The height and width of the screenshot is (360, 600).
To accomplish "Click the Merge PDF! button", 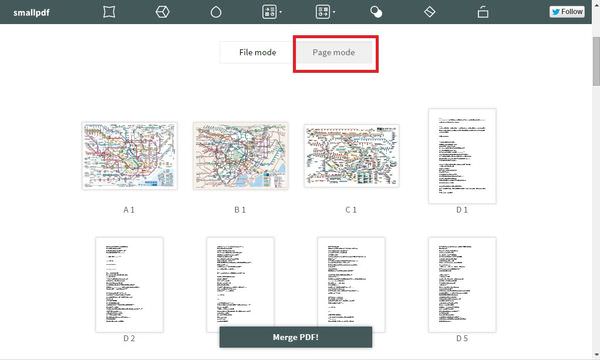I will tap(295, 337).
